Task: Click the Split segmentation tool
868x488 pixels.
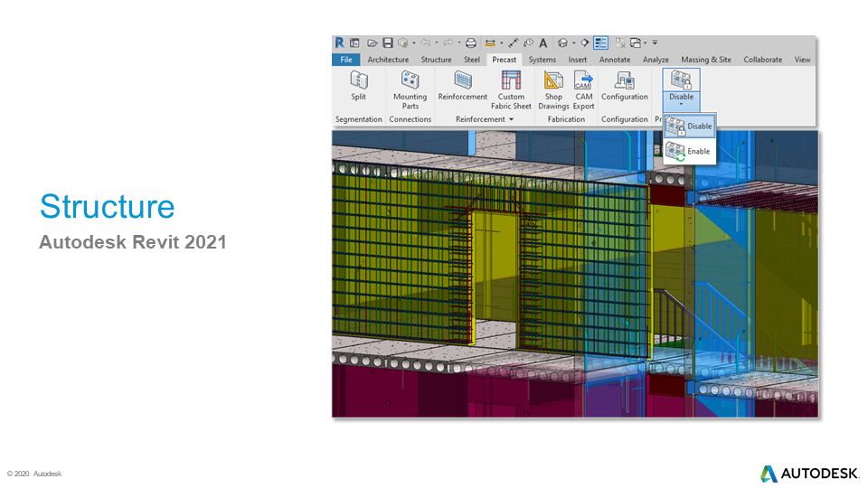Action: point(358,87)
